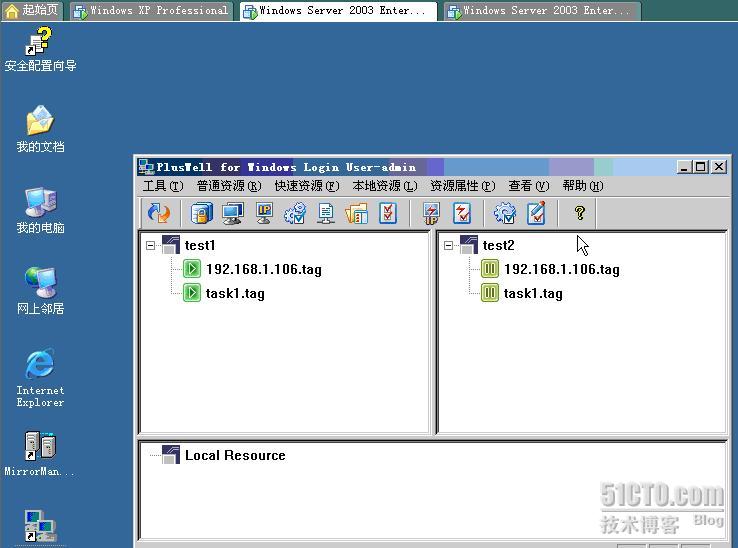Select the test2 tree label
Image resolution: width=738 pixels, height=548 pixels.
pyautogui.click(x=498, y=245)
